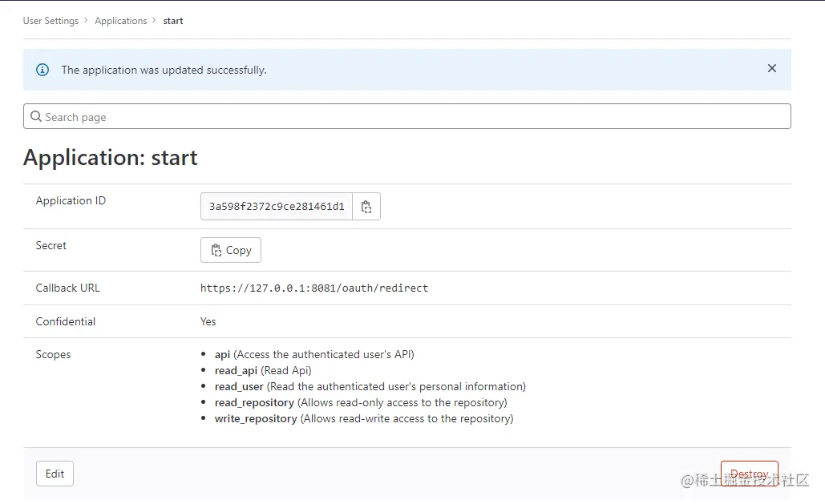This screenshot has width=825, height=504.
Task: Click the read_repository scope entry
Action: 361,402
